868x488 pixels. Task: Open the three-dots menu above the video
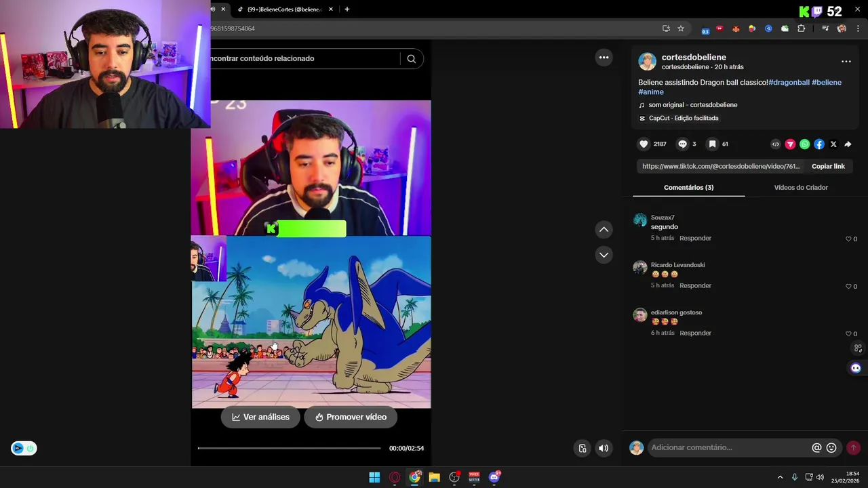(x=604, y=58)
